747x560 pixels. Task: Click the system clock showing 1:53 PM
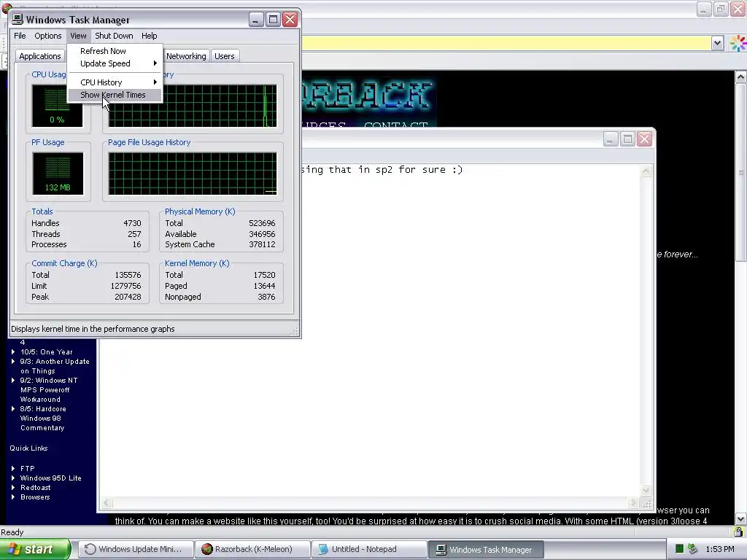(x=720, y=549)
